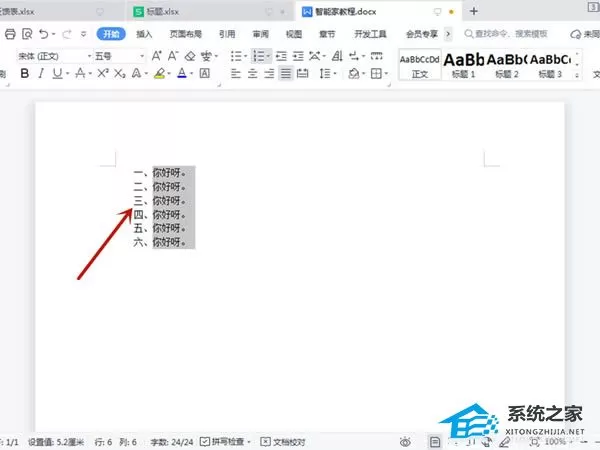Toggle justified alignment

click(286, 73)
